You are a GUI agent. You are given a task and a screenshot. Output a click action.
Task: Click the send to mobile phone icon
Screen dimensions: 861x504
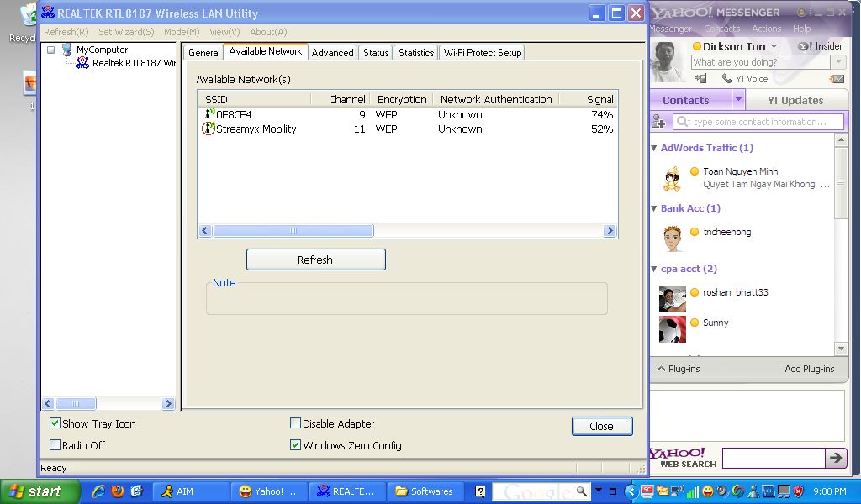[700, 79]
